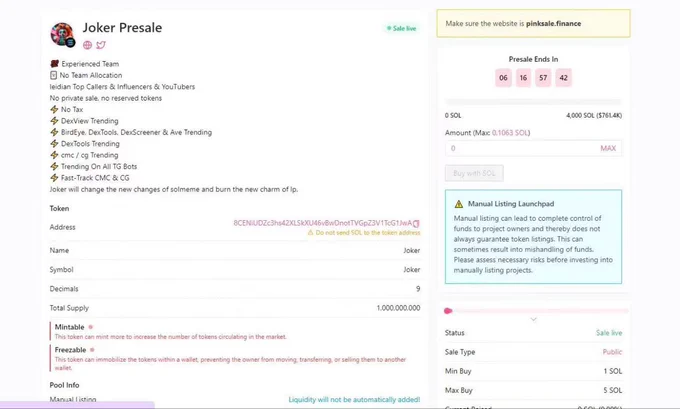Click the checkbox icon beside No Team Allocation

click(x=53, y=75)
